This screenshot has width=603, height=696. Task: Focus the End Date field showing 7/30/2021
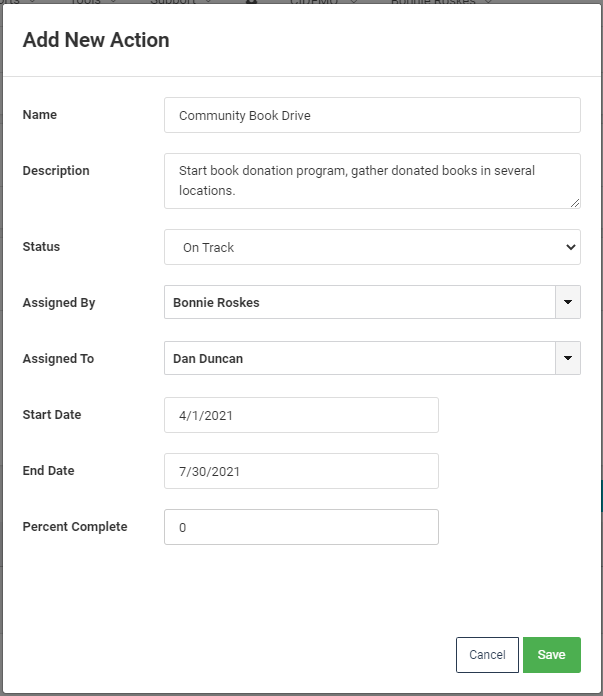point(301,471)
